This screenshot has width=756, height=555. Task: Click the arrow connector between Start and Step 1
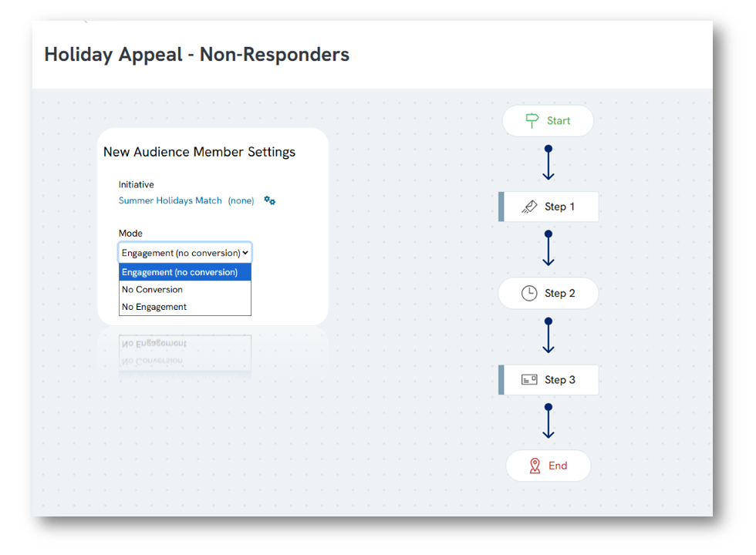pyautogui.click(x=548, y=163)
